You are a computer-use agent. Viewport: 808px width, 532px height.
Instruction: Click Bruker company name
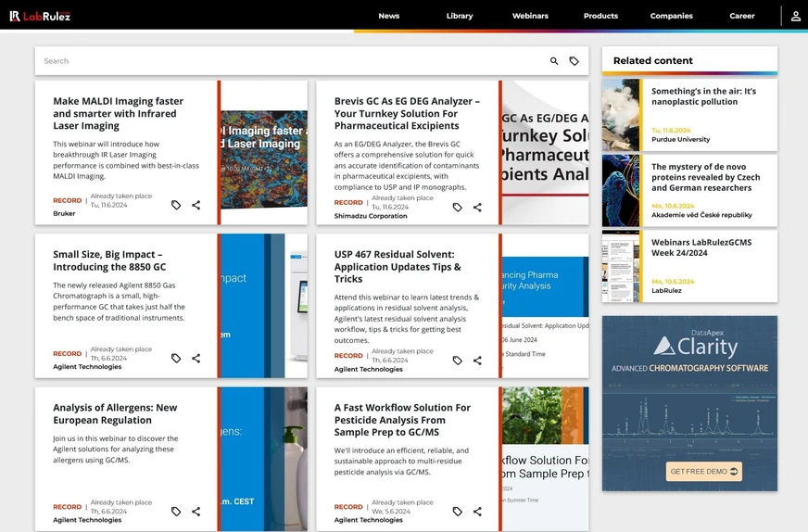point(64,213)
